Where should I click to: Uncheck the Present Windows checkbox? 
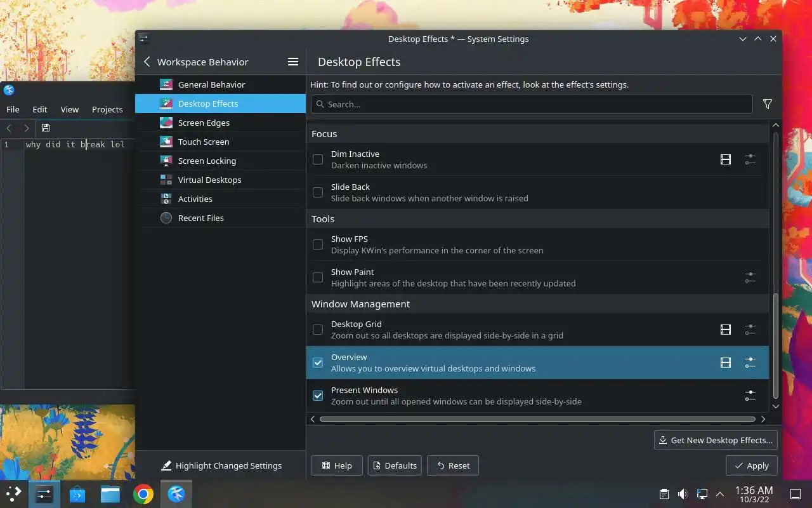318,396
